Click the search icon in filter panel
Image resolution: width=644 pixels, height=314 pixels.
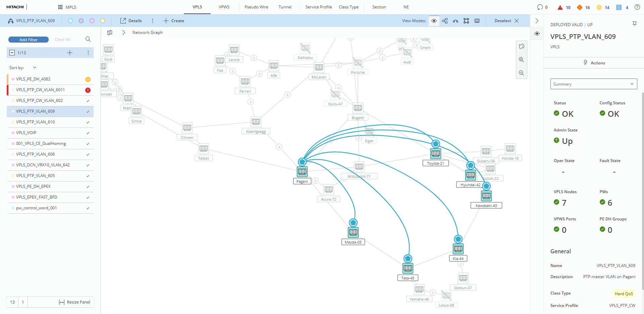88,39
